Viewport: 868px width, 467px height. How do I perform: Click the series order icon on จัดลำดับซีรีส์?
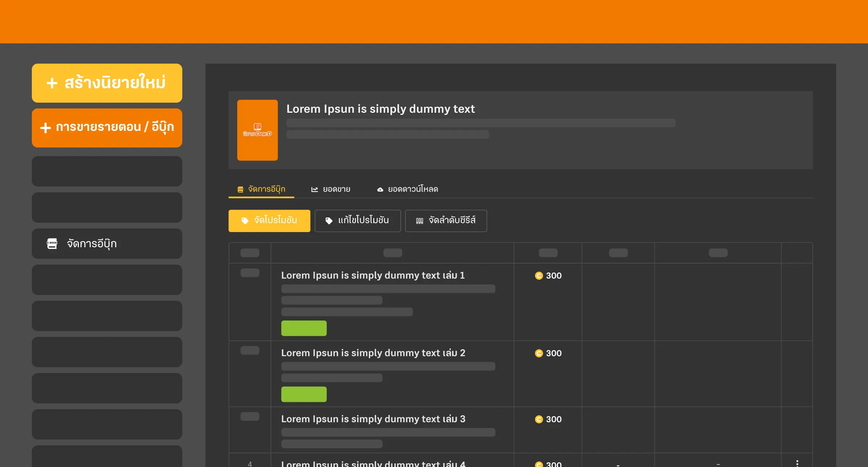pyautogui.click(x=420, y=221)
